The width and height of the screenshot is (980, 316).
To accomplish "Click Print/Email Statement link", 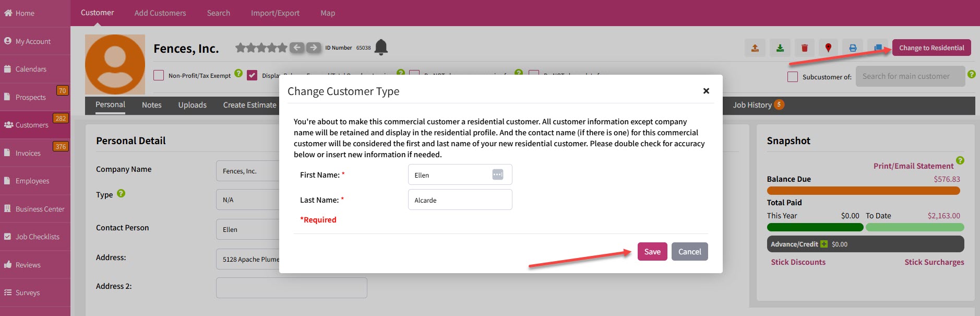I will pyautogui.click(x=913, y=166).
